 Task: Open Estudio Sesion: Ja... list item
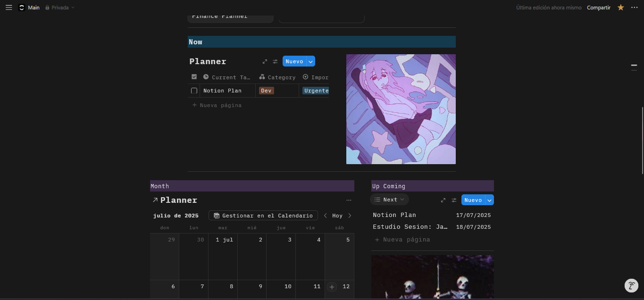pos(410,227)
